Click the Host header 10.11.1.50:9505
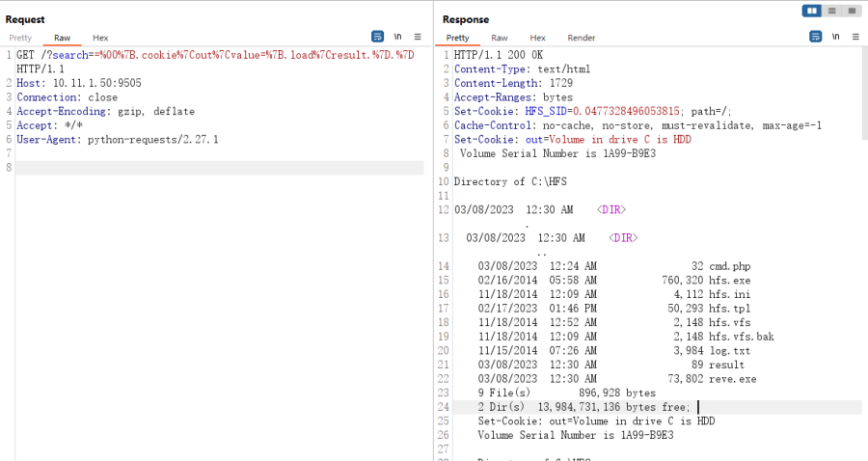This screenshot has width=868, height=461. click(79, 83)
